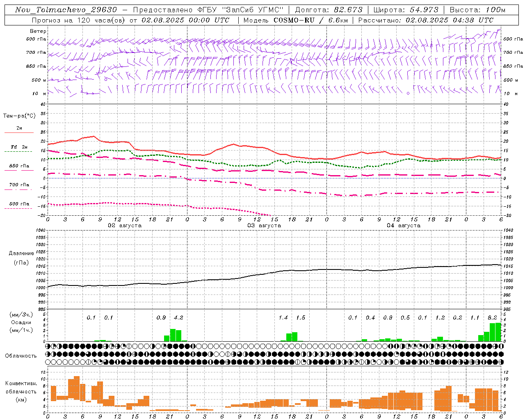
Task: Click the Рассчитано: 02.08.2025 04:38 UTC timestamp
Action: tap(426, 20)
